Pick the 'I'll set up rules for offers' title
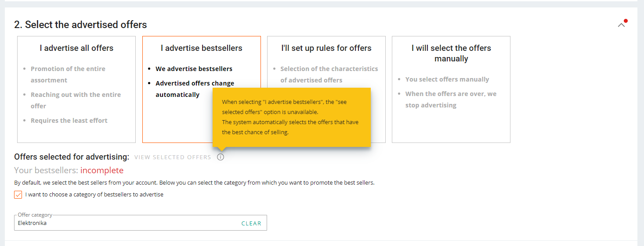The height and width of the screenshot is (246, 644). coord(326,48)
